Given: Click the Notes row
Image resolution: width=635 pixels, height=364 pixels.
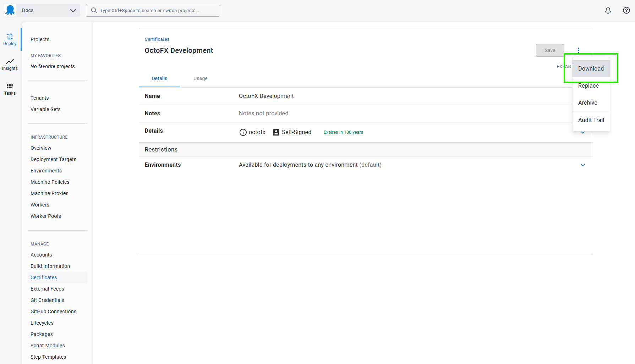Looking at the screenshot, I should pyautogui.click(x=366, y=114).
